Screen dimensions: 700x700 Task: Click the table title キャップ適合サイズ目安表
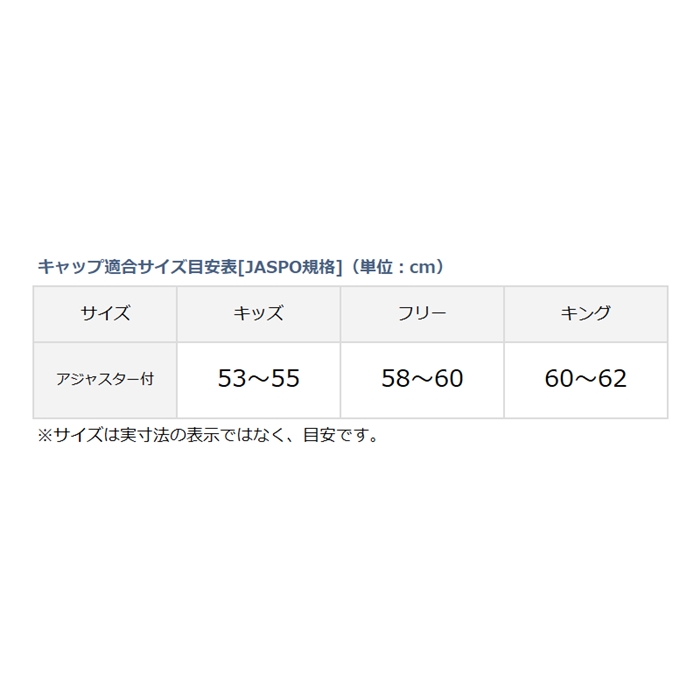pyautogui.click(x=138, y=267)
